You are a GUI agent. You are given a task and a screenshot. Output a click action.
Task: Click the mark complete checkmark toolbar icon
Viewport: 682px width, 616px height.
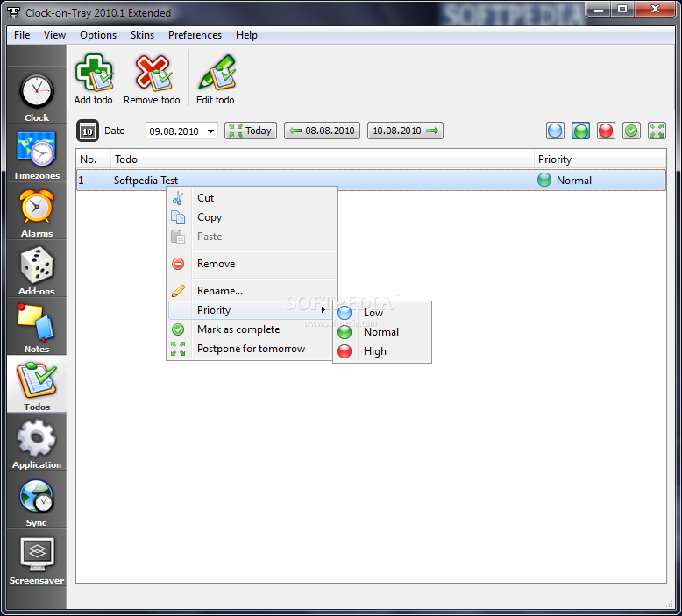pyautogui.click(x=631, y=131)
